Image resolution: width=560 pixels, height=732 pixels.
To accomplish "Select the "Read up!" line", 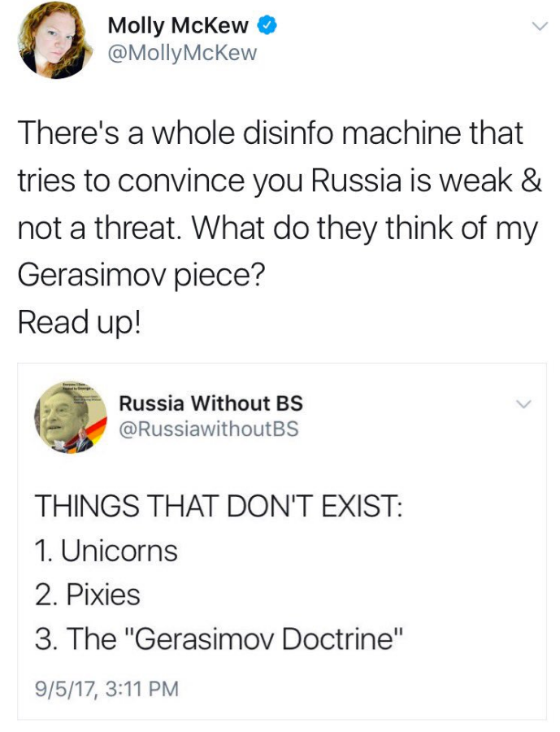I will pos(79,324).
